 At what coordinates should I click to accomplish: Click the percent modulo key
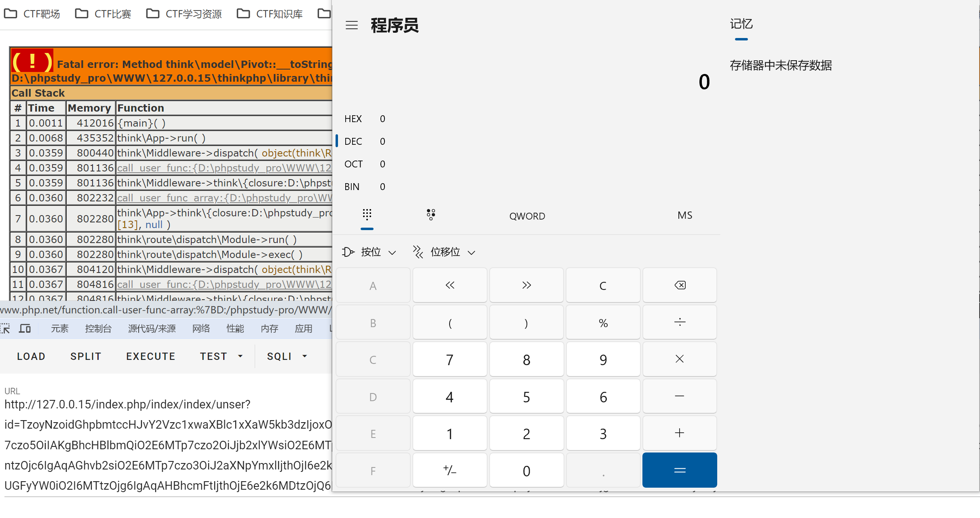tap(603, 322)
